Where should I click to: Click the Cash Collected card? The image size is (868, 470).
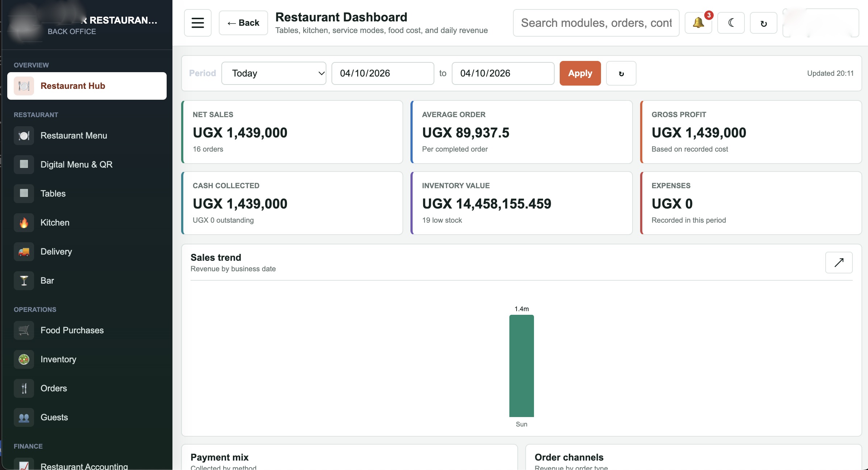pos(292,203)
